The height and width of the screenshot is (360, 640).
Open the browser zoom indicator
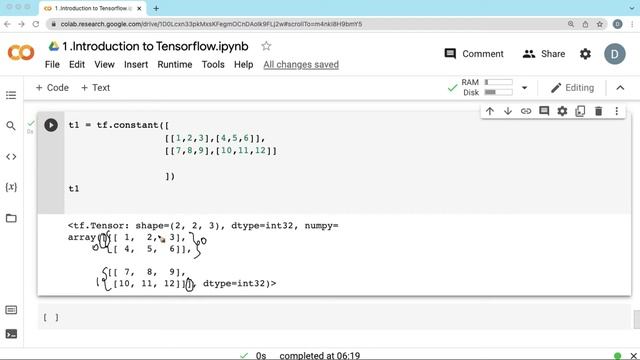pyautogui.click(x=571, y=24)
